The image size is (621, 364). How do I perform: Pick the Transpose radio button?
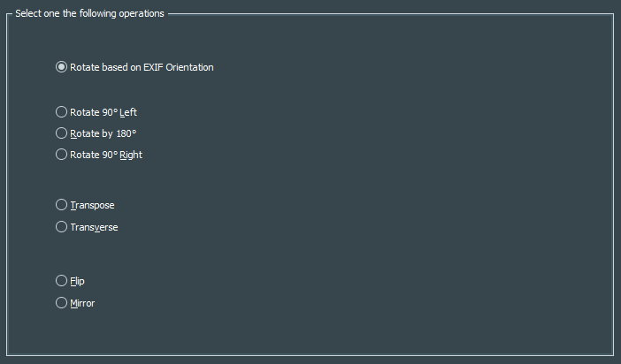tap(61, 205)
